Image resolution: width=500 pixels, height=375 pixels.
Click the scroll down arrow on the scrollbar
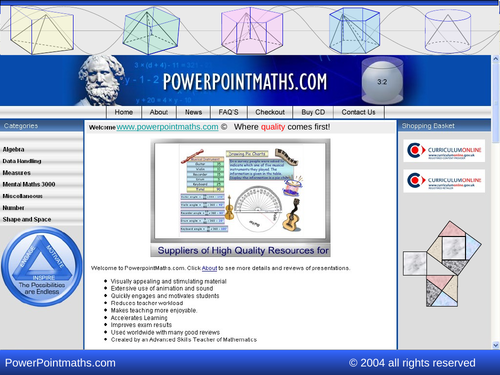pos(495,345)
